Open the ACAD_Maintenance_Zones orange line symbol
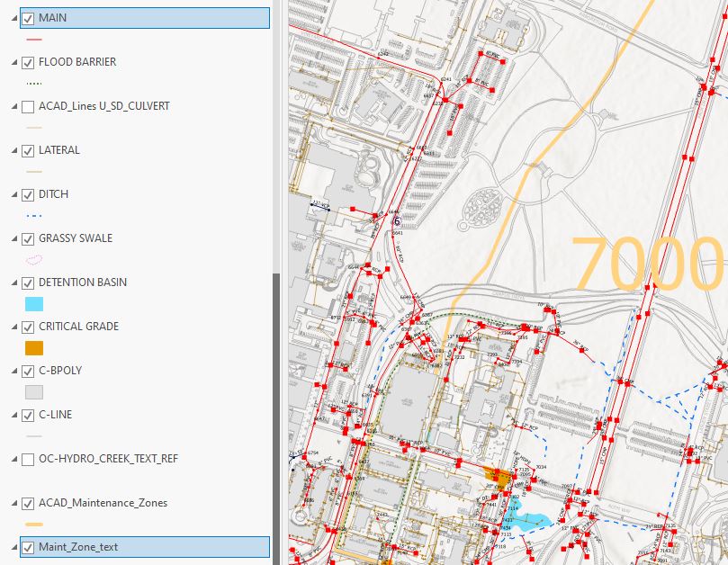The width and height of the screenshot is (728, 565). click(33, 524)
